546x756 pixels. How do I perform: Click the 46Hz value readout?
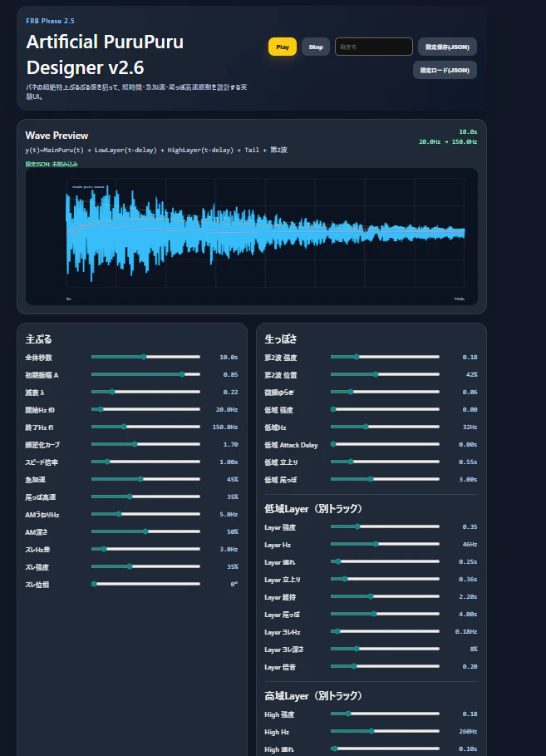coord(470,545)
